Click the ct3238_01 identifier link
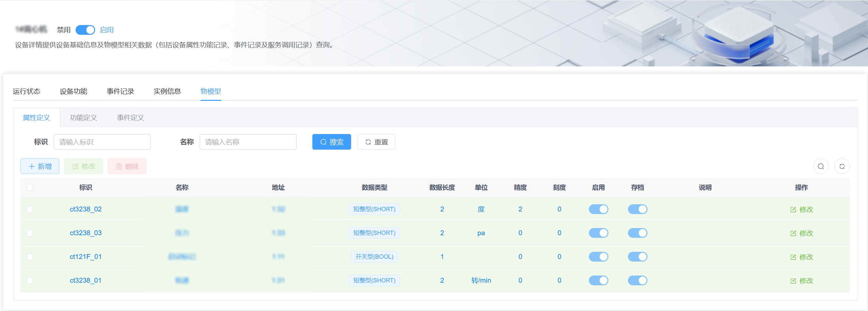The height and width of the screenshot is (311, 868). [86, 280]
